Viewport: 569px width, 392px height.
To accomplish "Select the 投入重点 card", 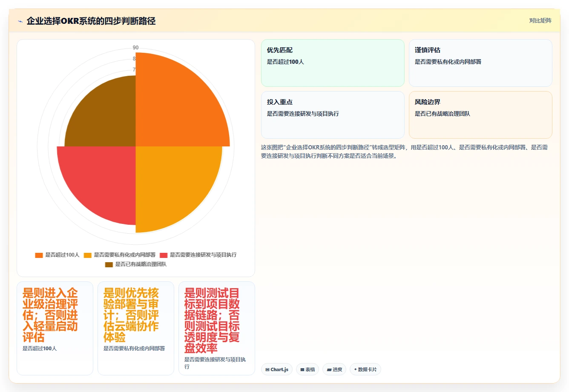I will (x=333, y=115).
